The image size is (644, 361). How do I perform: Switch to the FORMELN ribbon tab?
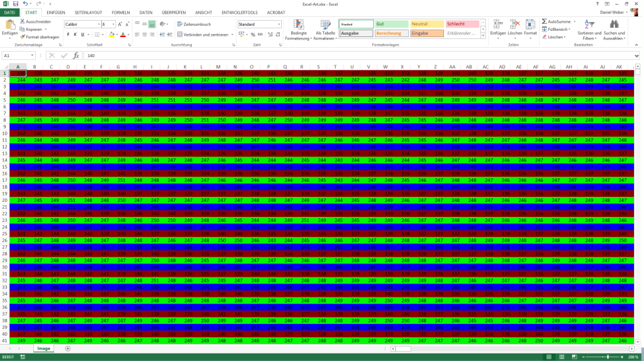(120, 12)
